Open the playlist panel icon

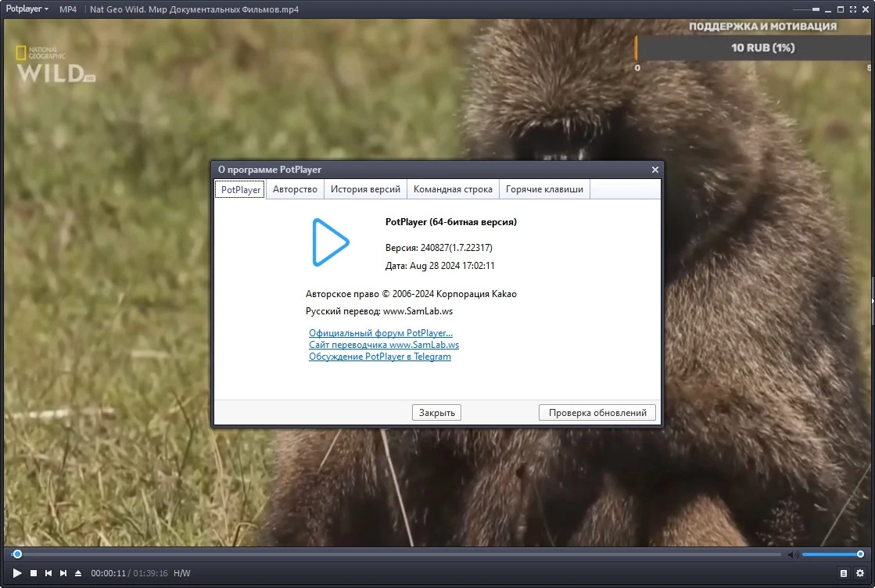843,573
